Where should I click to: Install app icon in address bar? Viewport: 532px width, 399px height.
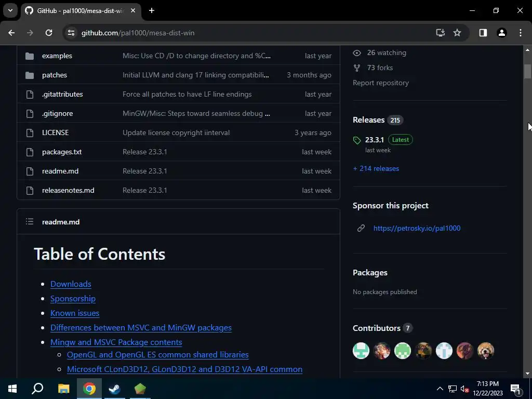(x=441, y=33)
